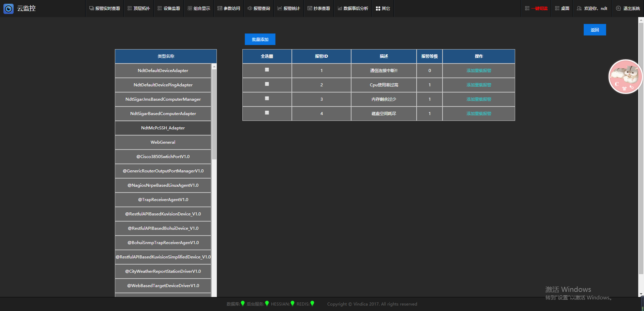The image size is (644, 311).
Task: Click the blue 返回 button
Action: tap(595, 30)
